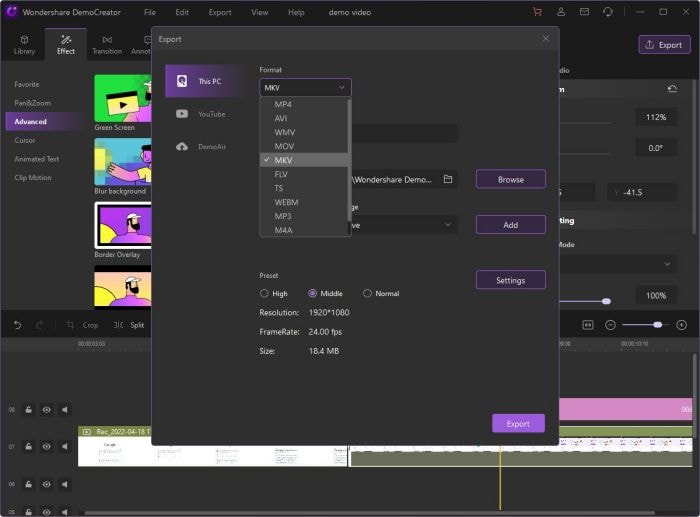Close the Export dialog
This screenshot has width=700, height=517.
tap(546, 38)
